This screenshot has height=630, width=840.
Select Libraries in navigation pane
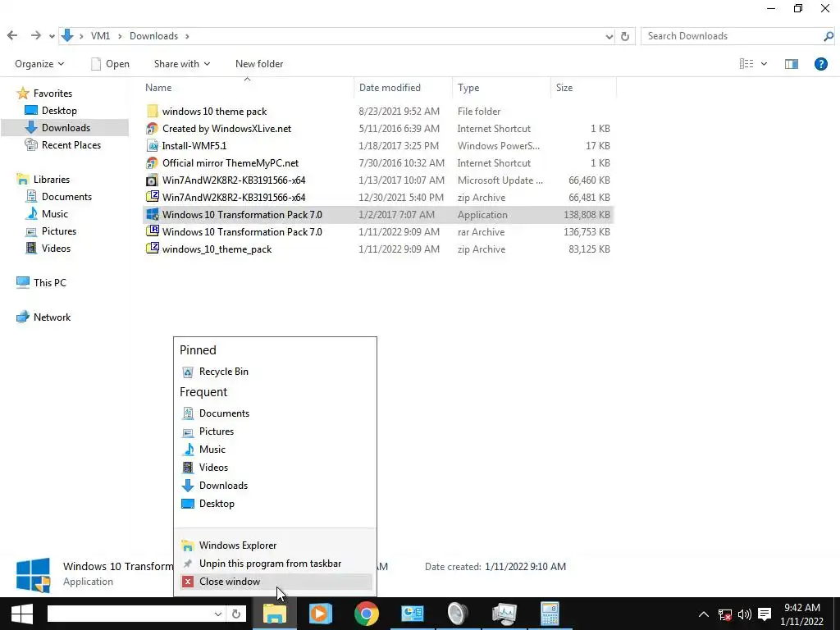(43, 180)
